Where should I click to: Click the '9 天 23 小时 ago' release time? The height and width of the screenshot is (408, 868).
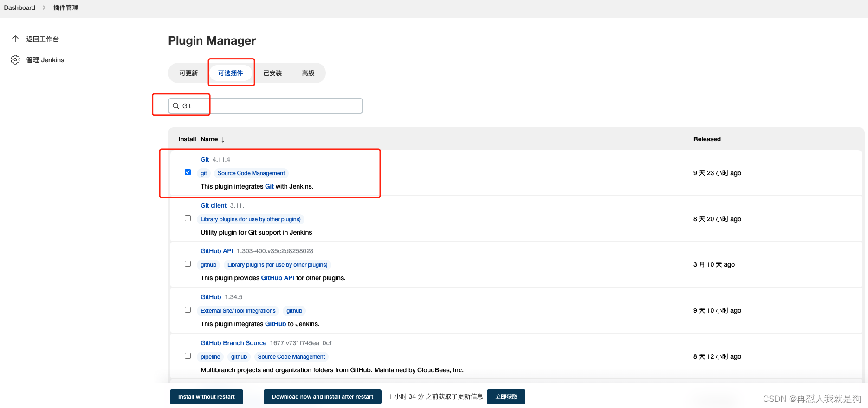click(717, 173)
